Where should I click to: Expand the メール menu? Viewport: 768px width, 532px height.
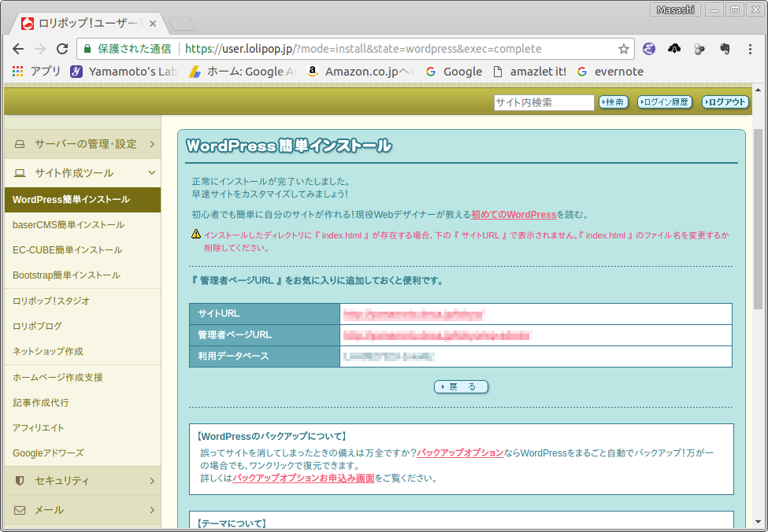[x=82, y=510]
